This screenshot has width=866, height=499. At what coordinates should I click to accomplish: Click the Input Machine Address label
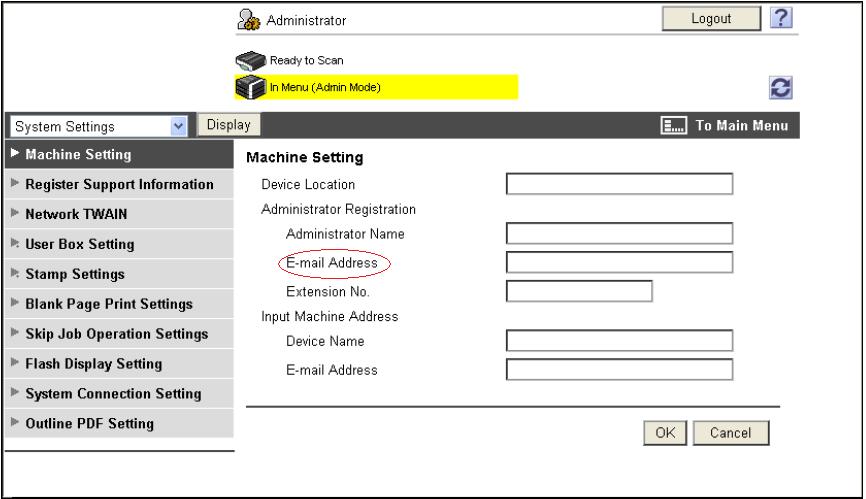(329, 316)
